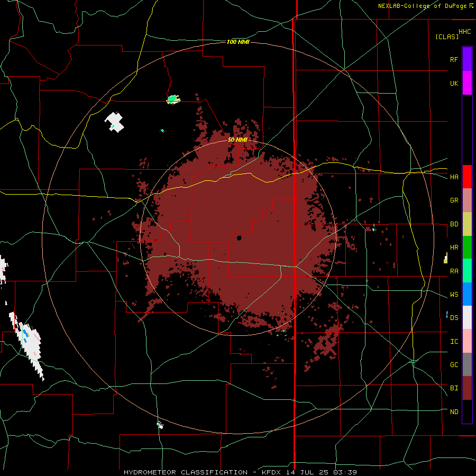Pick the WS blue legend swatch
This screenshot has height=476, width=476.
[467, 294]
